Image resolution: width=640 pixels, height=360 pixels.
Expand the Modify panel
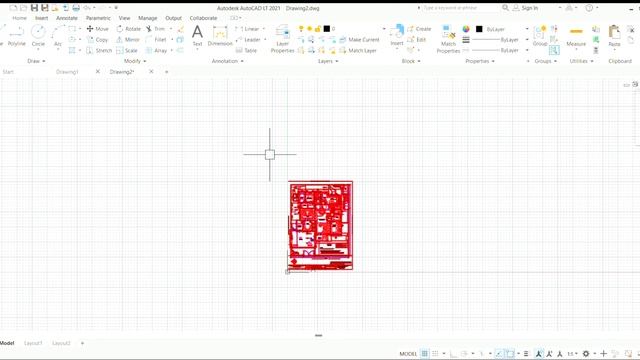(x=135, y=61)
